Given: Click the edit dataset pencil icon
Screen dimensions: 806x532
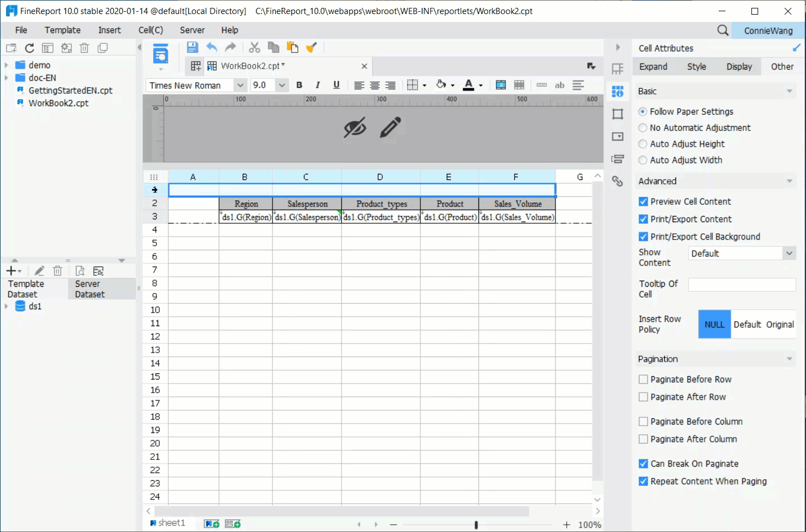Looking at the screenshot, I should coord(39,271).
